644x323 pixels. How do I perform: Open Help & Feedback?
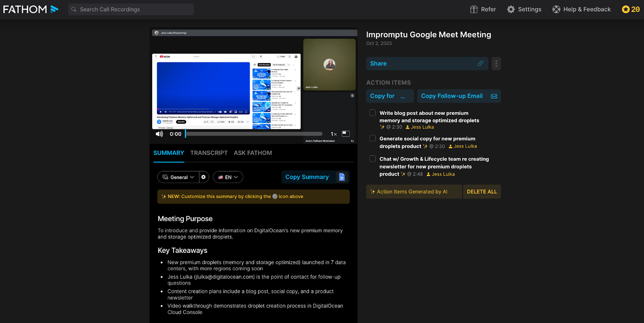click(581, 9)
